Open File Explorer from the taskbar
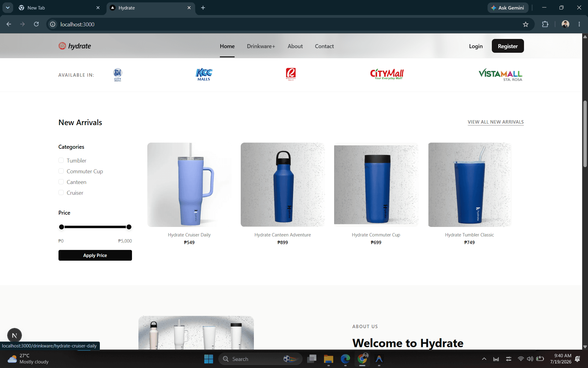This screenshot has height=368, width=588. tap(328, 359)
